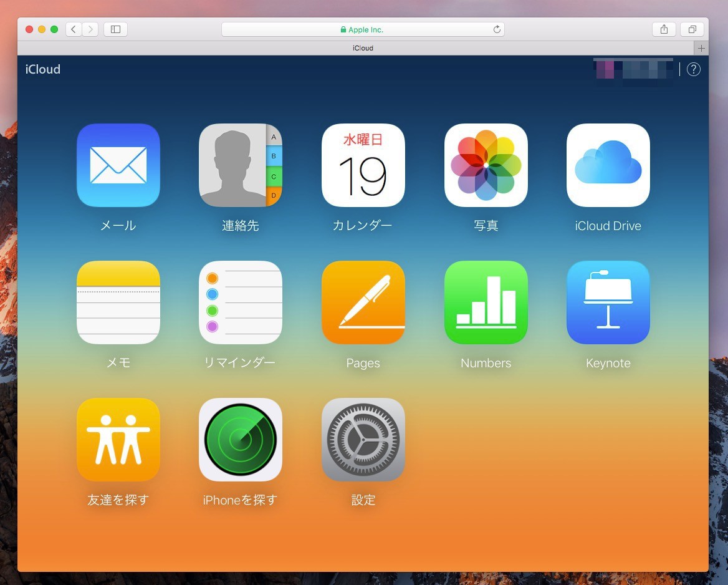The image size is (728, 585).
Task: Launch the Keynote app icon
Action: click(608, 302)
